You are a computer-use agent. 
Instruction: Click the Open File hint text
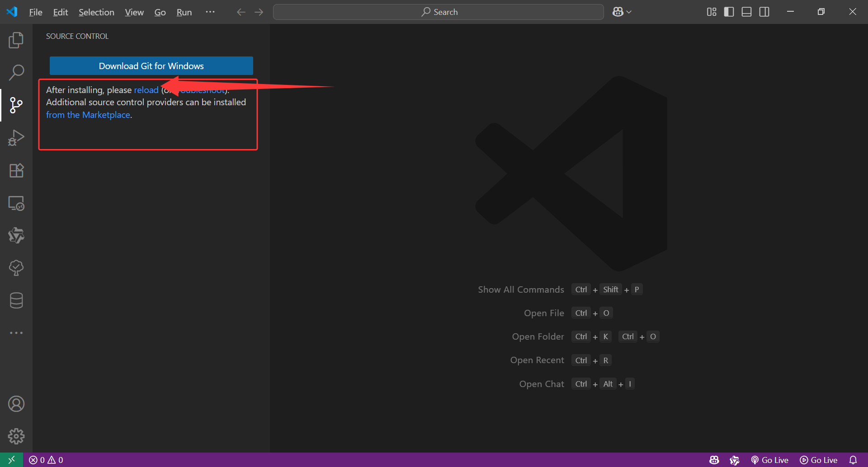[544, 313]
